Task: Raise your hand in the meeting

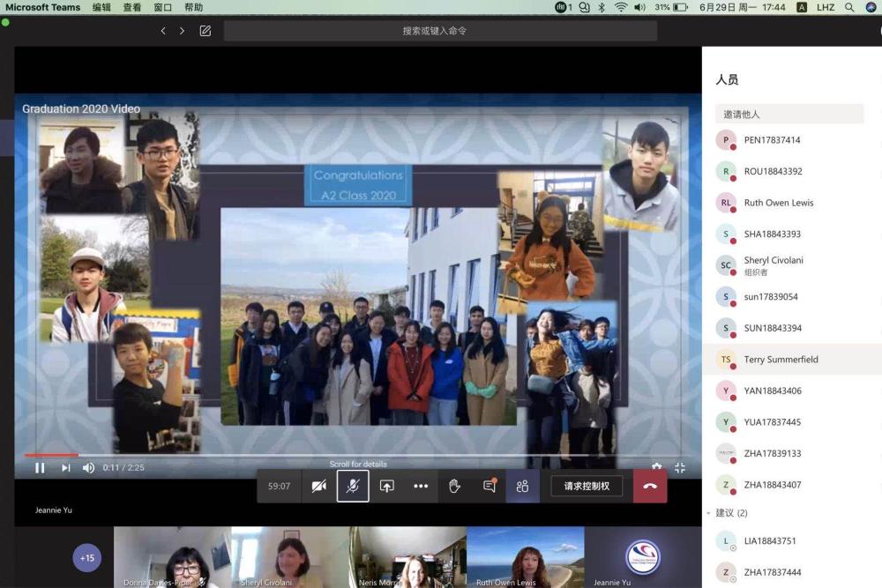Action: coord(454,486)
